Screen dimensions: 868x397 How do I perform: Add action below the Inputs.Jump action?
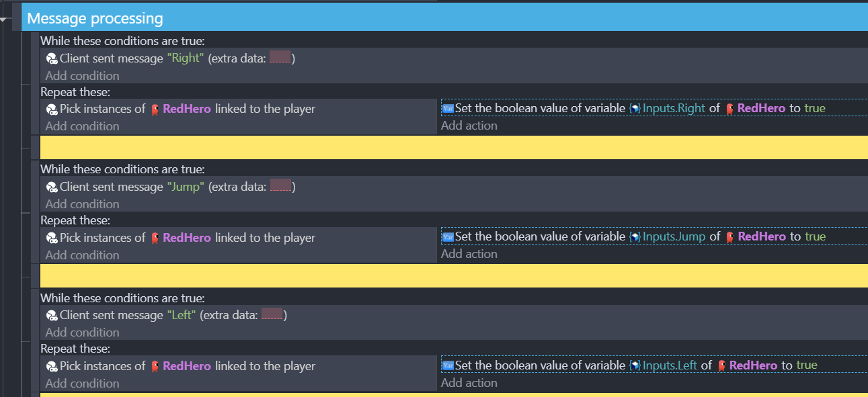469,254
